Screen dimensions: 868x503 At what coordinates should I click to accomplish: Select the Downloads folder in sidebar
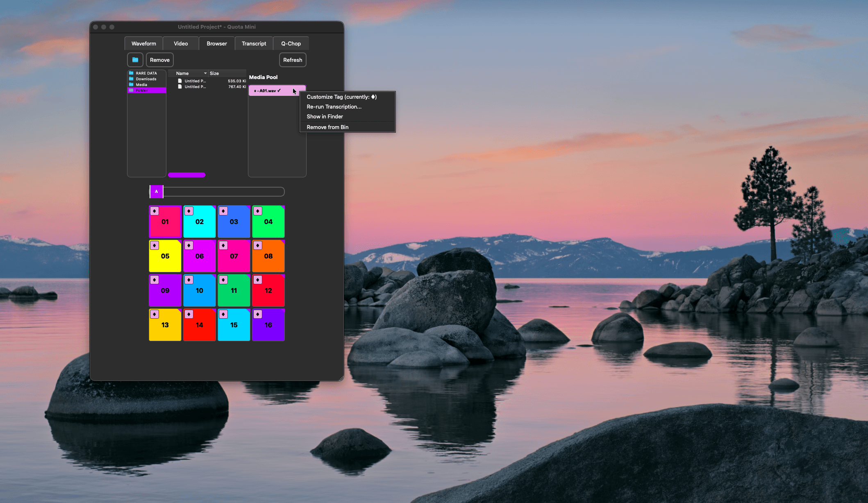tap(146, 79)
